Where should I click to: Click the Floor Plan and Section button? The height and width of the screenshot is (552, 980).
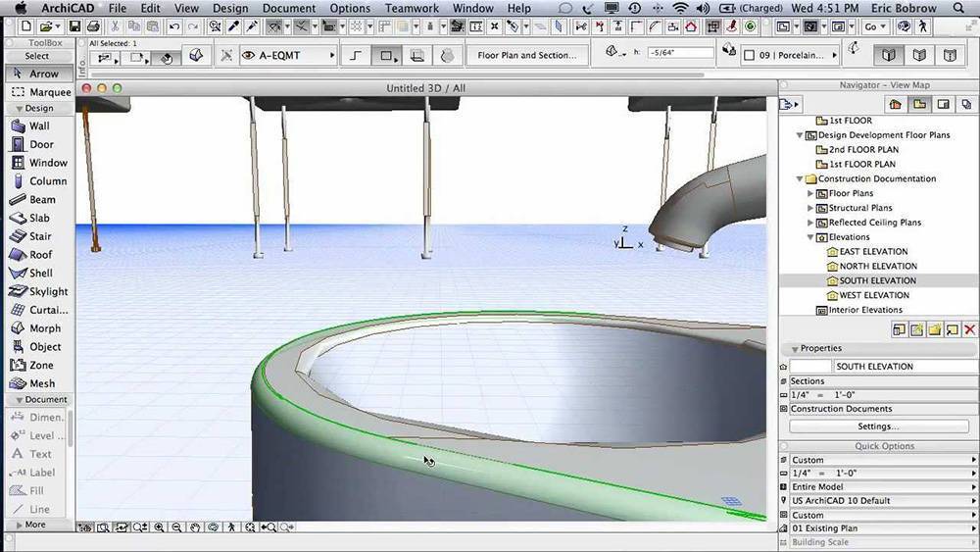click(x=527, y=56)
